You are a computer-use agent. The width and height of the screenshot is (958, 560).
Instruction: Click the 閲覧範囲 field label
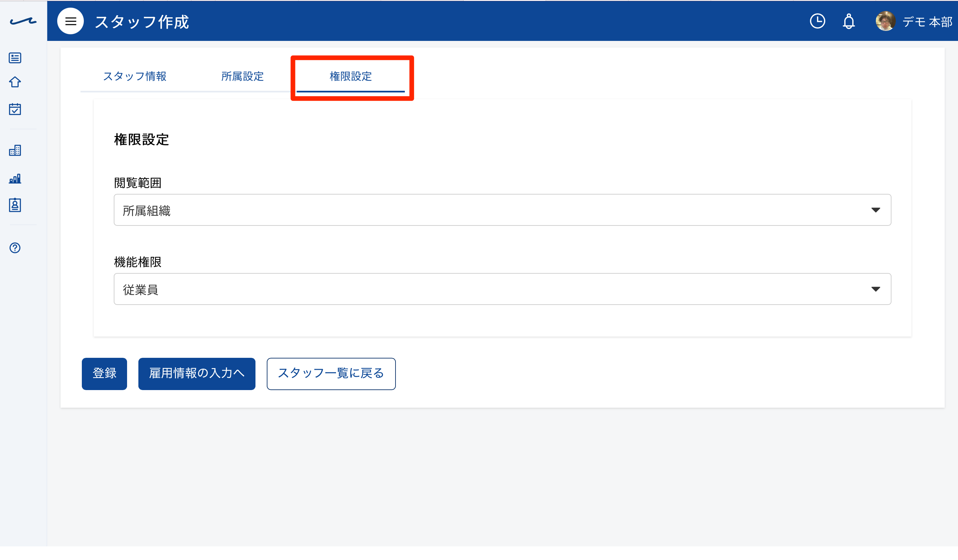pos(138,183)
